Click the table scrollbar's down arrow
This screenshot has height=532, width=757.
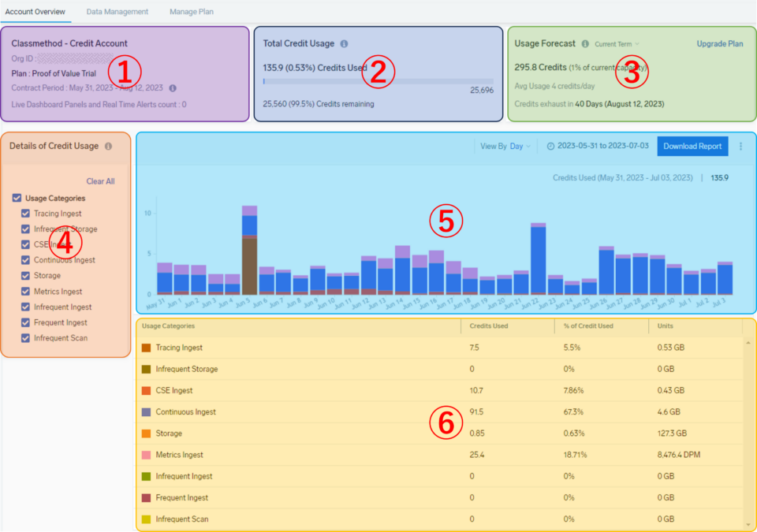pos(748,523)
